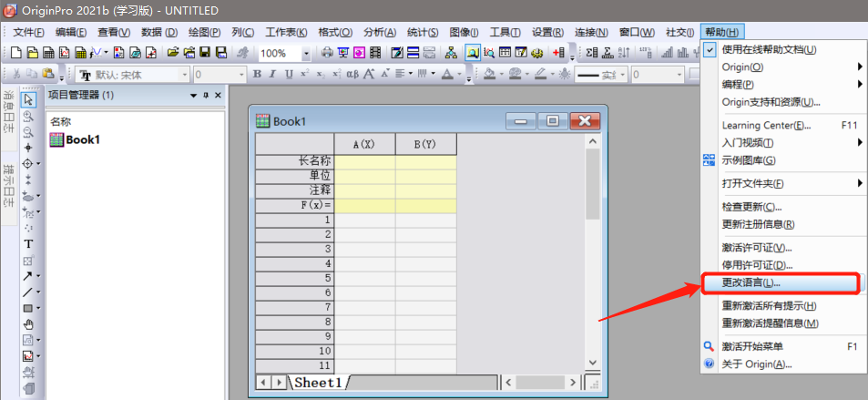Select the Pointer tool in left toolbar

pyautogui.click(x=29, y=100)
